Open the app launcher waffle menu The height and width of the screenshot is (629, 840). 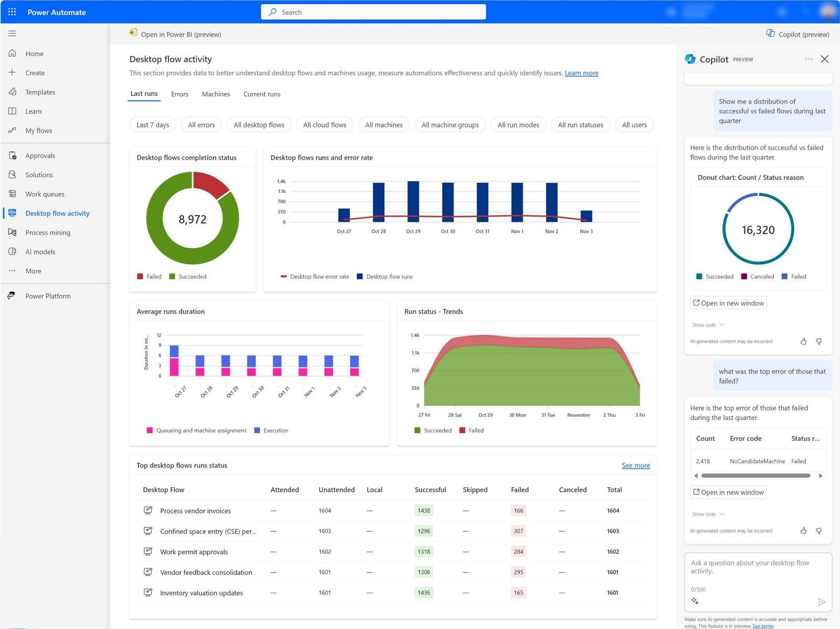[12, 12]
